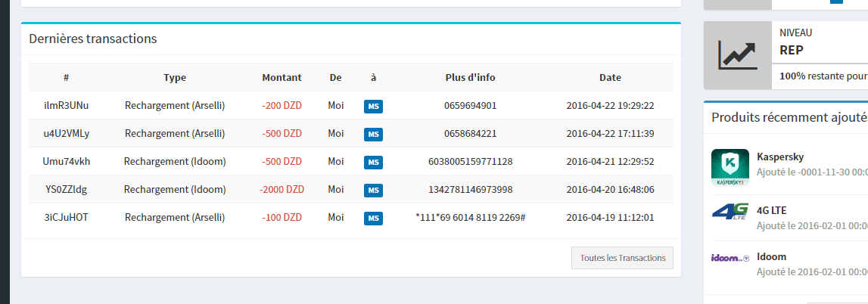This screenshot has height=304, width=868.
Task: Click the Montant column header
Action: coord(282,77)
